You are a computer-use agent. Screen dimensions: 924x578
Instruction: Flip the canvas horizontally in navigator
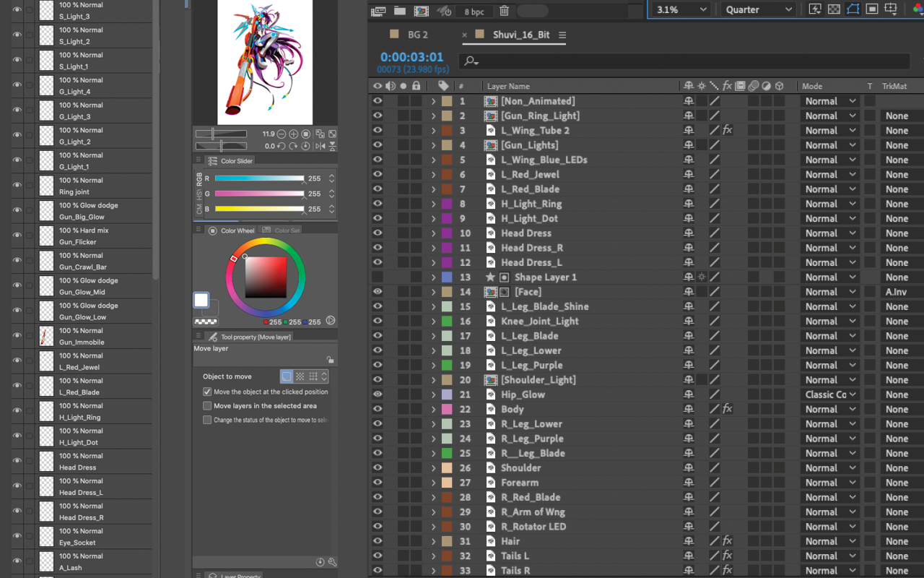(x=321, y=146)
